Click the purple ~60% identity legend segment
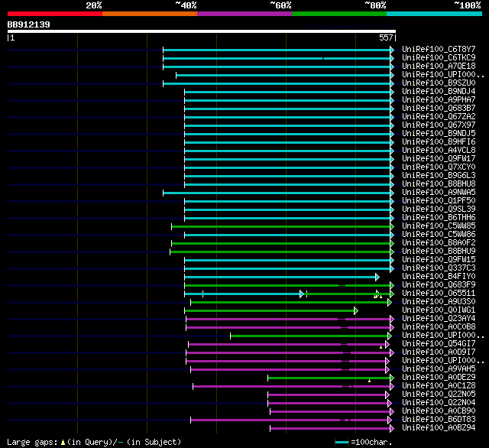Screen dimensions: 489x448 click(244, 14)
